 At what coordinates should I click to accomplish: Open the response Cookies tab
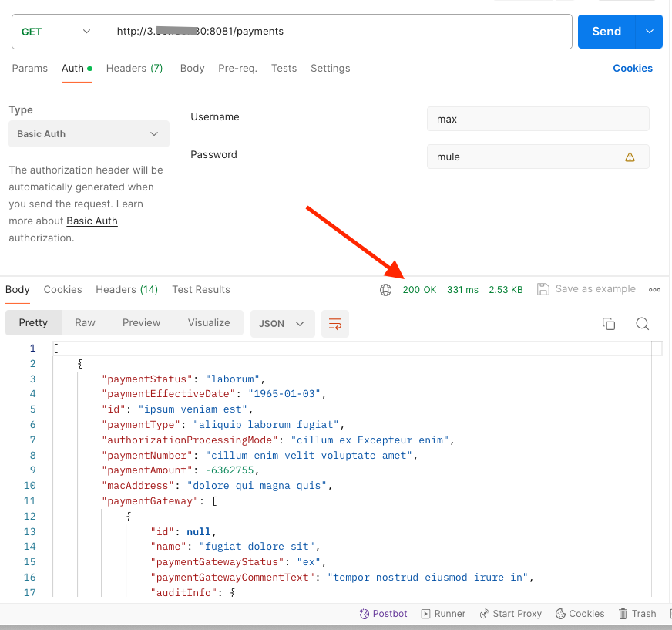(62, 289)
